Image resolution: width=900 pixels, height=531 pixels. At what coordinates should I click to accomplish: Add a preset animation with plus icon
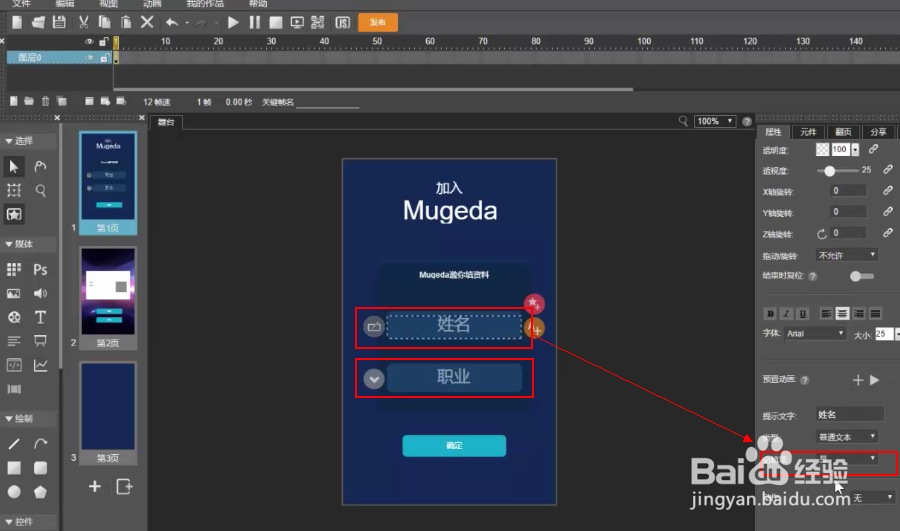tap(858, 380)
